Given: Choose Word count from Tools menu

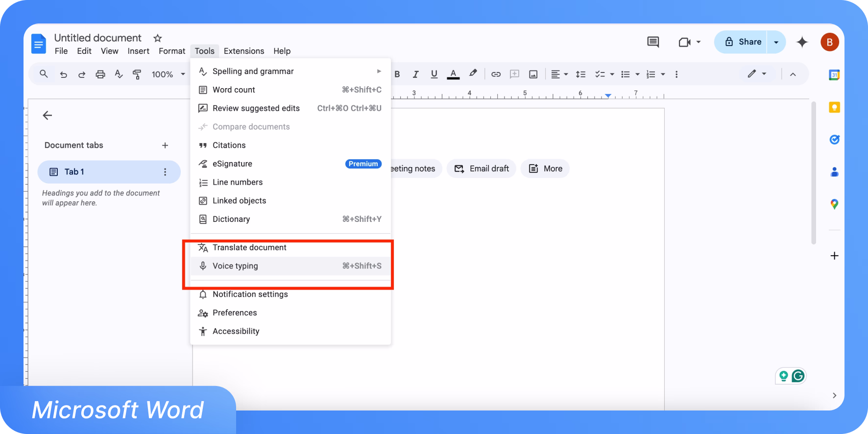Looking at the screenshot, I should (x=290, y=90).
